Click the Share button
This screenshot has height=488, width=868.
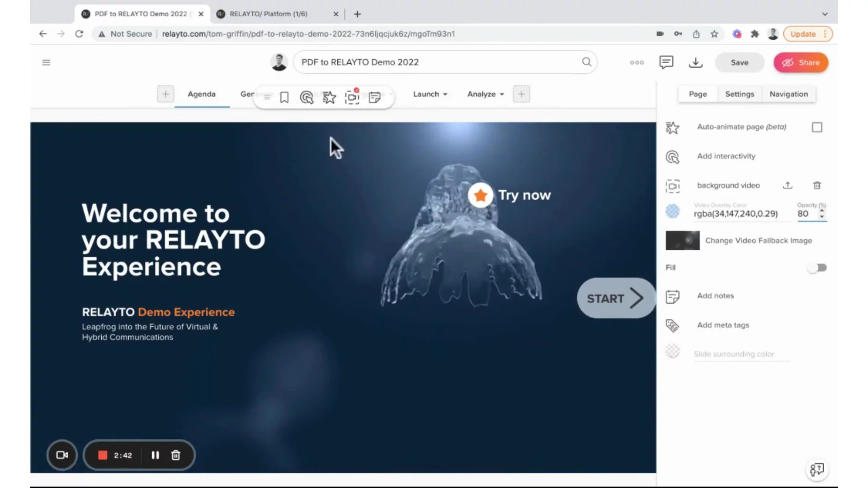pos(801,62)
